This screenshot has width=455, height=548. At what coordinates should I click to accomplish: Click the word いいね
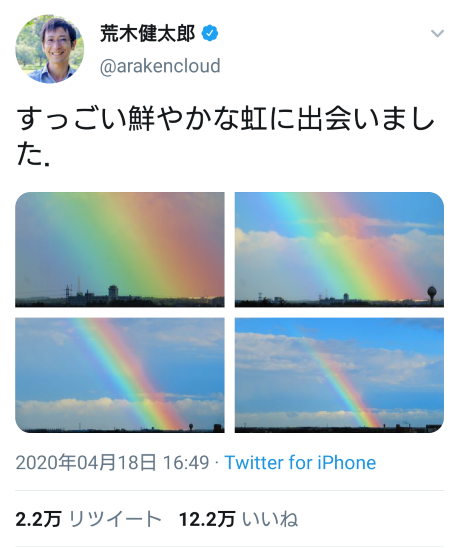pyautogui.click(x=270, y=519)
